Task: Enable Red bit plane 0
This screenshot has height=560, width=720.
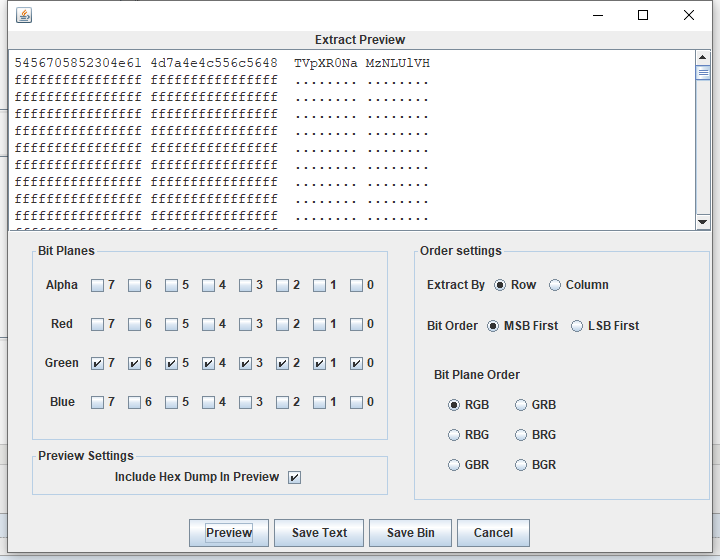Action: pyautogui.click(x=356, y=325)
